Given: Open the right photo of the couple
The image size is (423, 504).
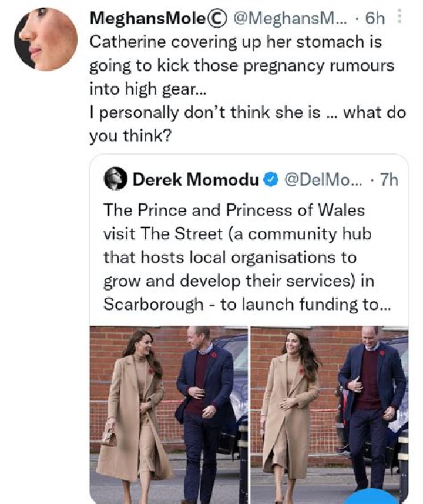Looking at the screenshot, I should pos(329,412).
